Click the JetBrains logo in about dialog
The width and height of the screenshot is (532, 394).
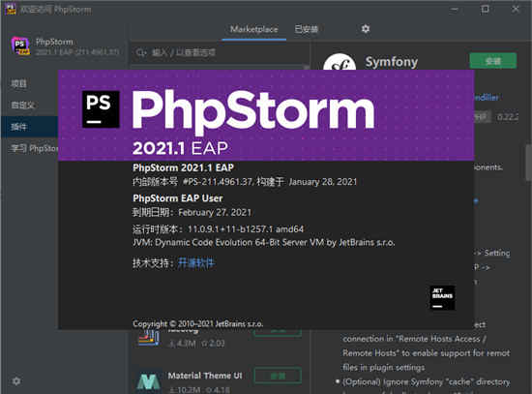(x=442, y=298)
